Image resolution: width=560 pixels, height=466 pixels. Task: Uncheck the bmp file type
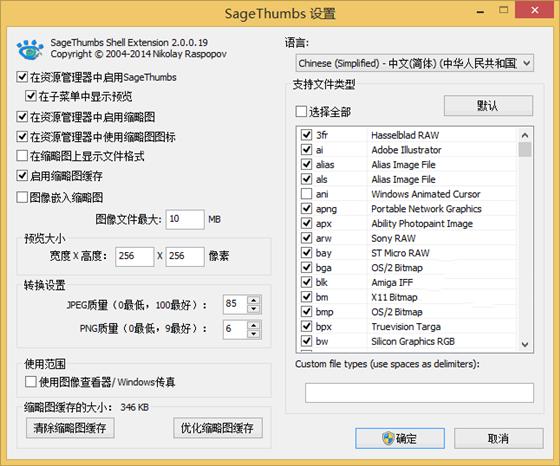click(x=306, y=311)
